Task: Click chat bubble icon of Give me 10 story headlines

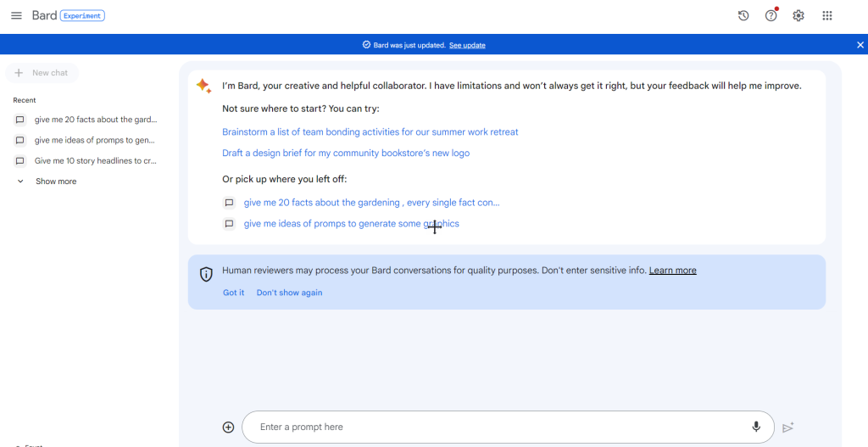Action: pos(20,161)
